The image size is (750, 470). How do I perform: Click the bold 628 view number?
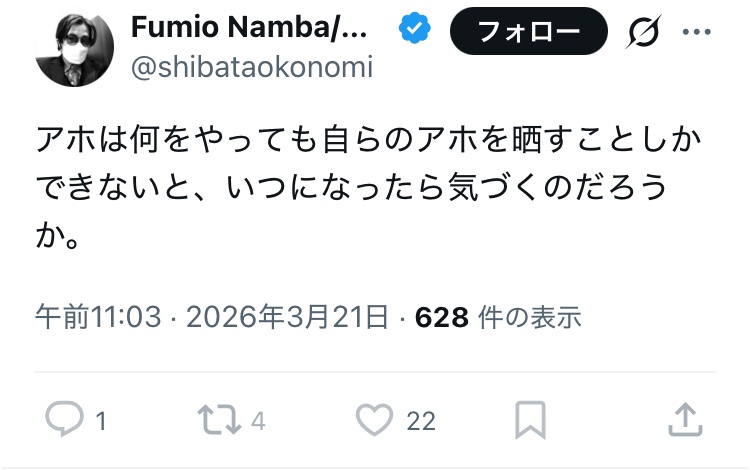(441, 318)
